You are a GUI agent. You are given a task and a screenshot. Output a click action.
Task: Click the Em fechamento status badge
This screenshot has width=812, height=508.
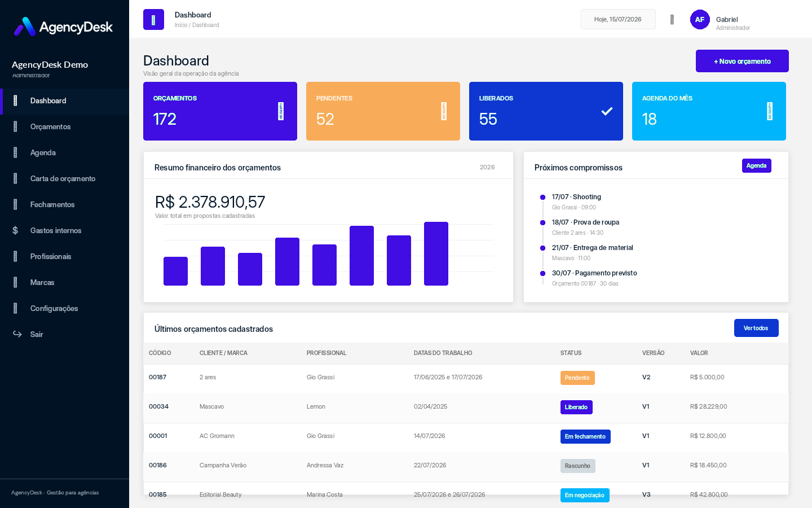585,436
